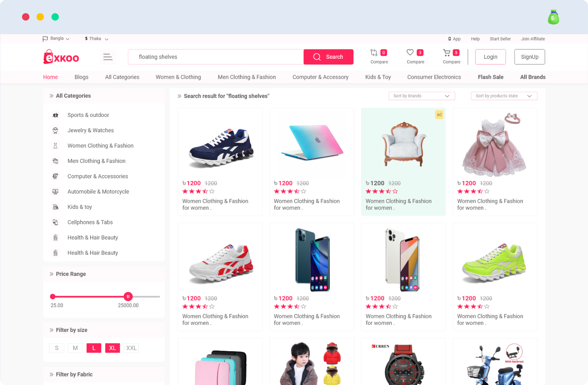Click double-chevron icon beside Filter by Fabric
The image size is (588, 385).
[x=51, y=374]
